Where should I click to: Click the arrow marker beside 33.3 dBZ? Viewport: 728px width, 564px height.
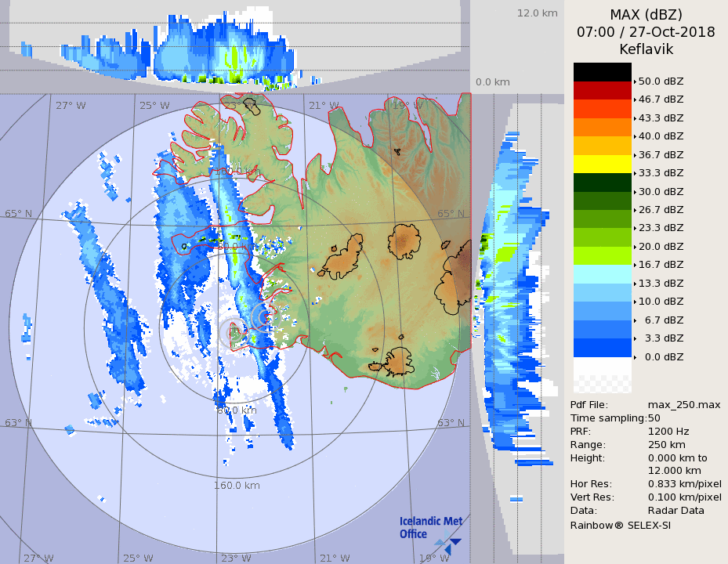(x=635, y=173)
